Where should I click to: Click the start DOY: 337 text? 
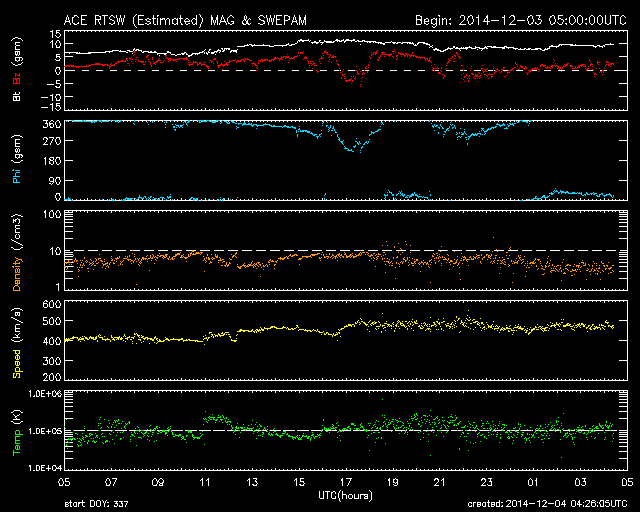(x=99, y=504)
